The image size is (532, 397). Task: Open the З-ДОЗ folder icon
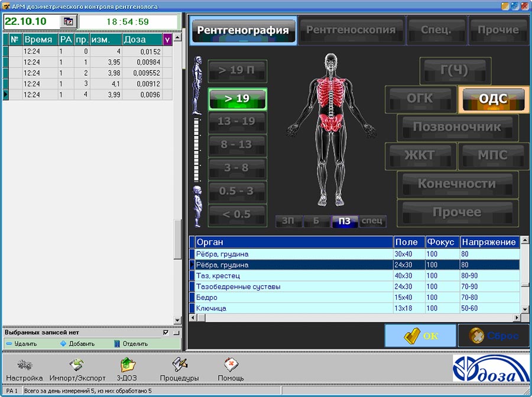(128, 365)
